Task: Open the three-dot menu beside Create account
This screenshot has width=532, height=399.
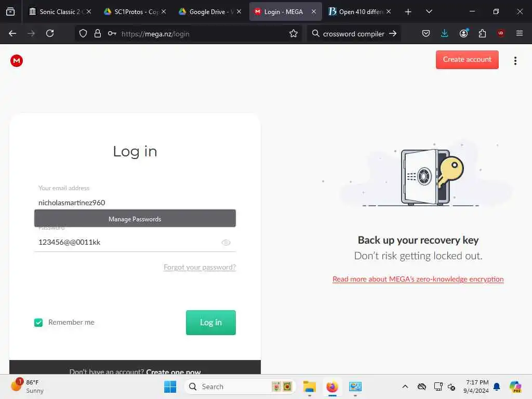Action: (x=515, y=61)
